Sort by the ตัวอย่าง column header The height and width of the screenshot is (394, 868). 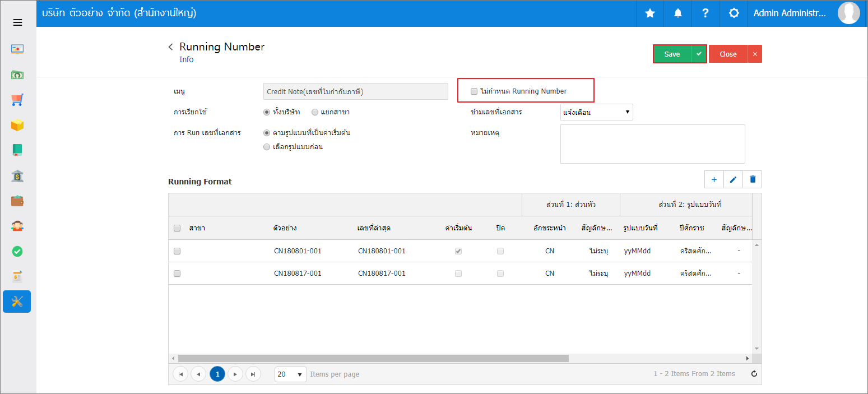[x=285, y=228]
